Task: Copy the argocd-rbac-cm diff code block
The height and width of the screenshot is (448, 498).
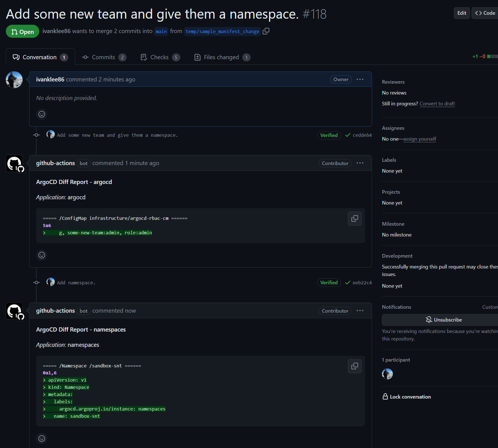Action: (354, 218)
